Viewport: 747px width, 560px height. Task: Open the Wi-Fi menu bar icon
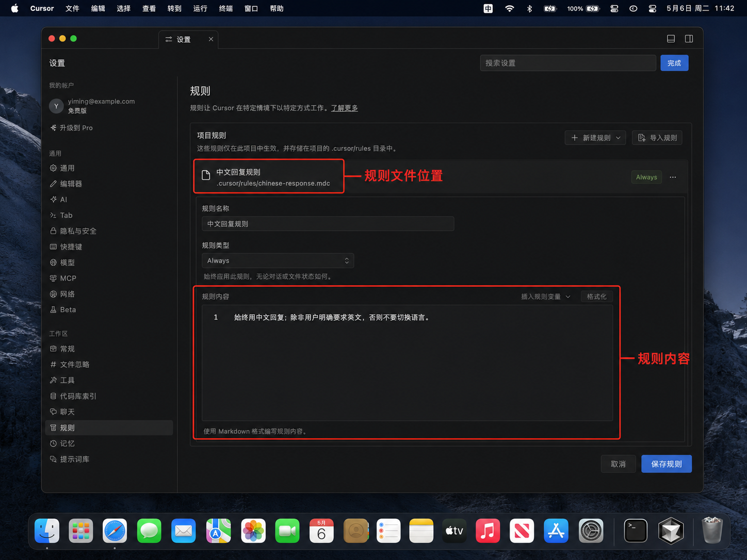[510, 8]
